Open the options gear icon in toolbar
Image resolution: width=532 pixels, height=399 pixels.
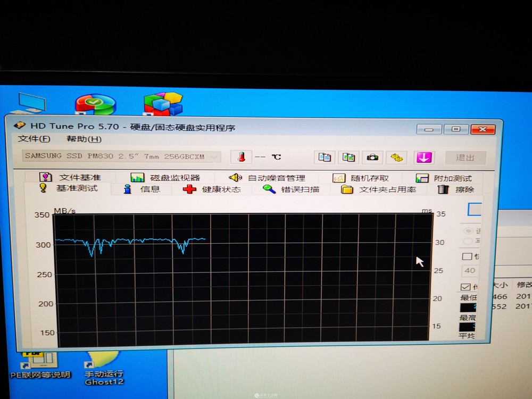point(396,157)
